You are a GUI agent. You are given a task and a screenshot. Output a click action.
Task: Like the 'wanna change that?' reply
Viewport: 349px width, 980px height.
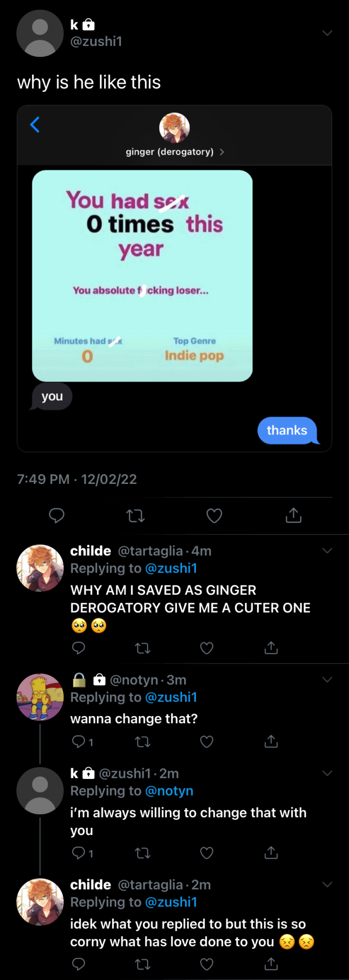pyautogui.click(x=207, y=742)
